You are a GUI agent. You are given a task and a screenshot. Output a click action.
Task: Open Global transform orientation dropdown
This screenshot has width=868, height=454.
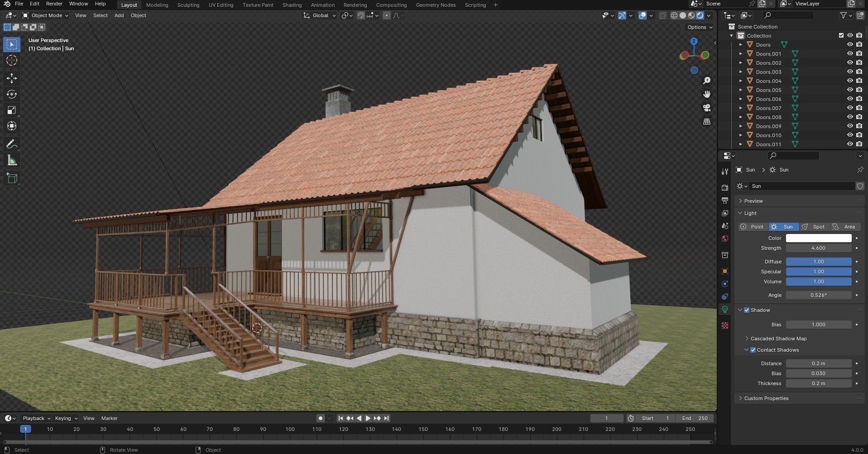point(320,15)
